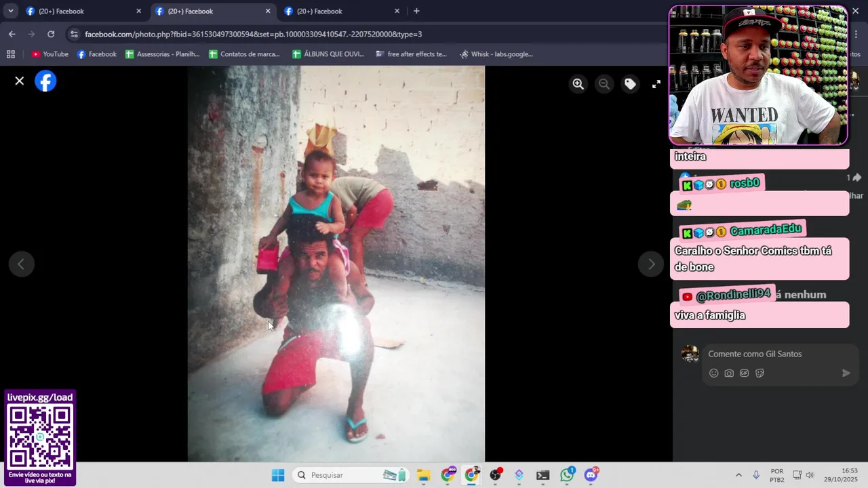The width and height of the screenshot is (868, 488).
Task: Click the livepix.gg/load QR code overlay
Action: click(x=40, y=438)
